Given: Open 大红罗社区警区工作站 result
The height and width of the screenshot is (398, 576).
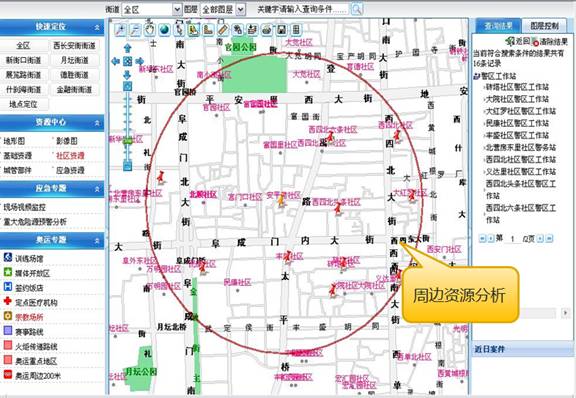Looking at the screenshot, I should [521, 111].
